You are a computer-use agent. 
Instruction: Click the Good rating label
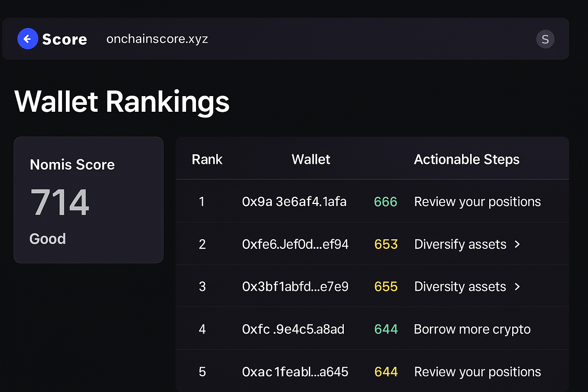click(47, 239)
